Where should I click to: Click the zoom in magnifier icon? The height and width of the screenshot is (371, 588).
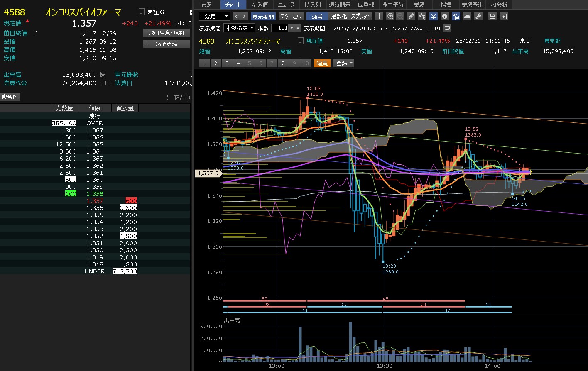[x=390, y=16]
